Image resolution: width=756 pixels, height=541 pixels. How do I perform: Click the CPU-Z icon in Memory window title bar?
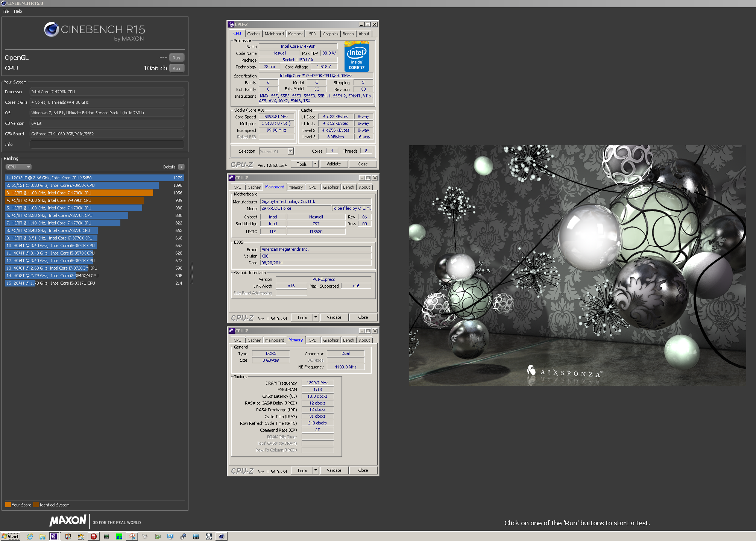click(x=232, y=331)
